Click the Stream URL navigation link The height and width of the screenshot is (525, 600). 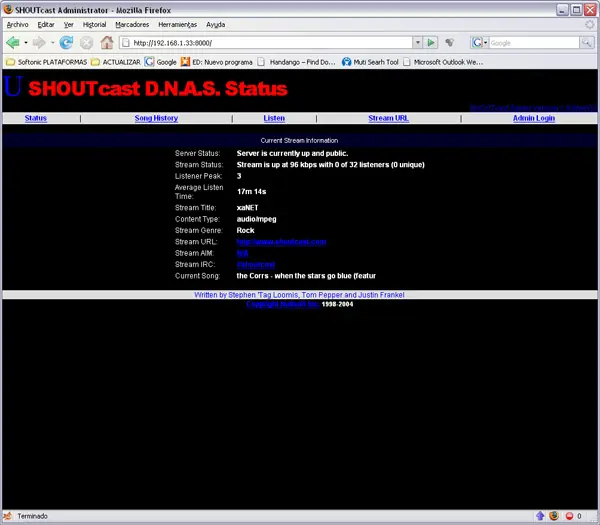point(388,118)
